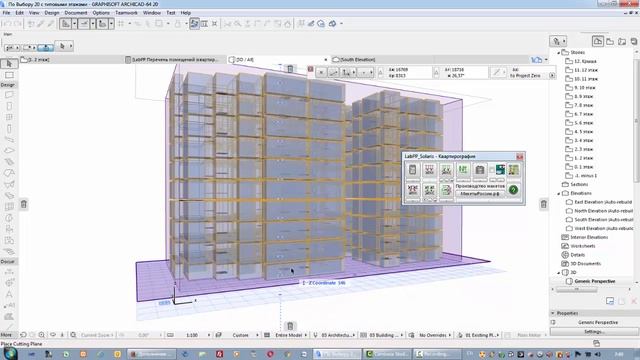Click the navigator vertical scrollbar thumb

click(636, 120)
